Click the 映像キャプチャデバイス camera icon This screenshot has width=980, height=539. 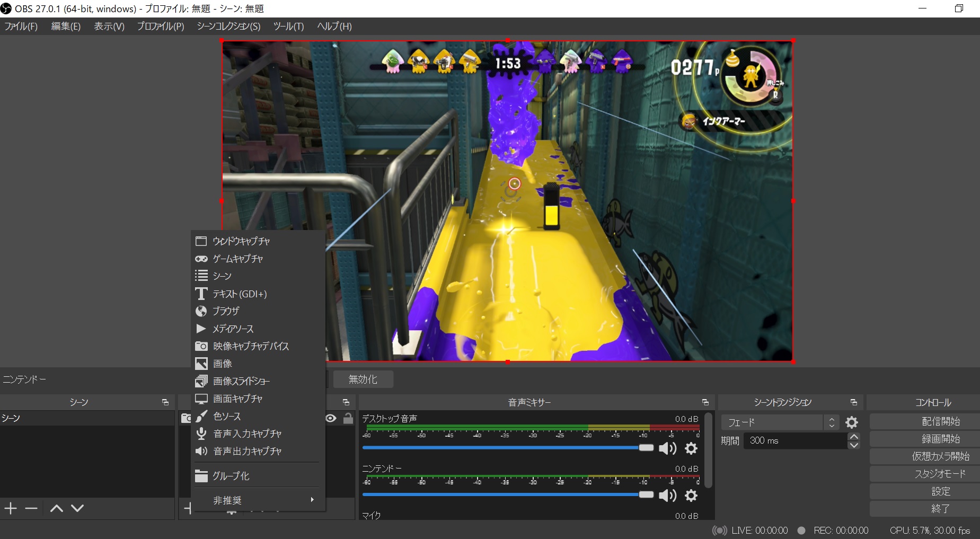click(x=201, y=346)
